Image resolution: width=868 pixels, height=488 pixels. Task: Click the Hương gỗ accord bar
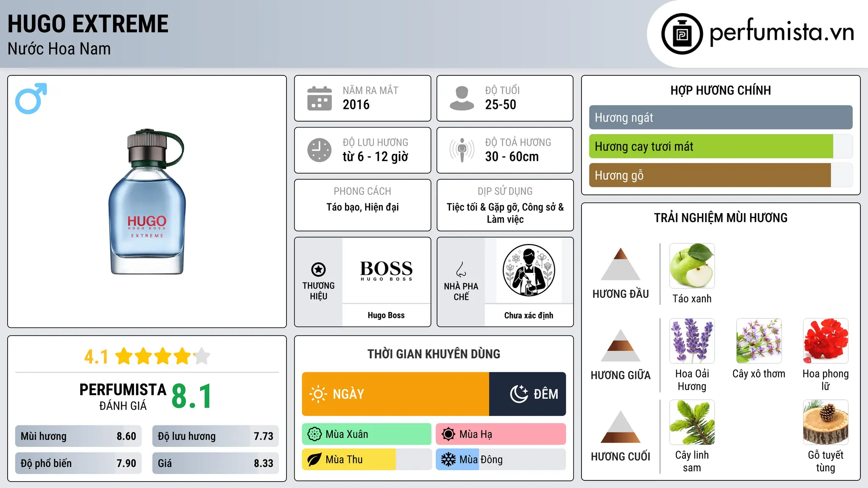click(721, 175)
